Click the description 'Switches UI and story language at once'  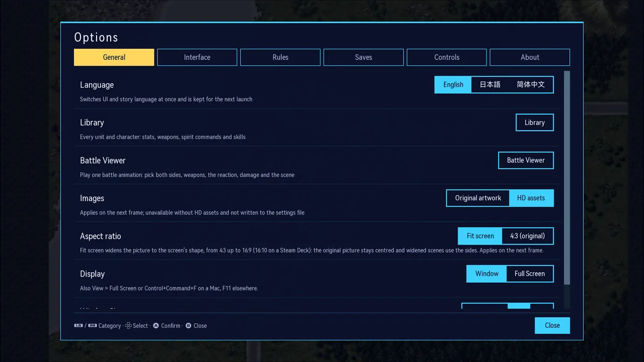166,99
